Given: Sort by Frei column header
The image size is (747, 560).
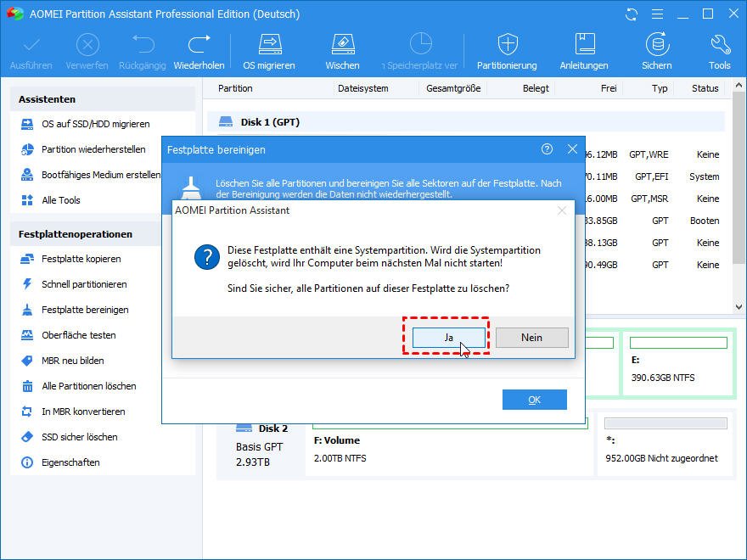Looking at the screenshot, I should coord(609,88).
